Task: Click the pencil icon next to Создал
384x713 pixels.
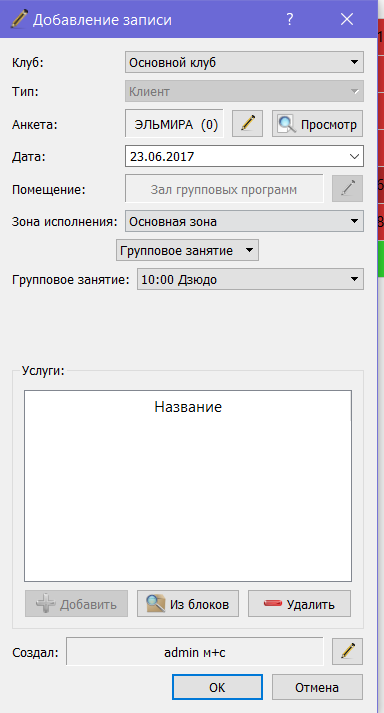Action: [348, 652]
